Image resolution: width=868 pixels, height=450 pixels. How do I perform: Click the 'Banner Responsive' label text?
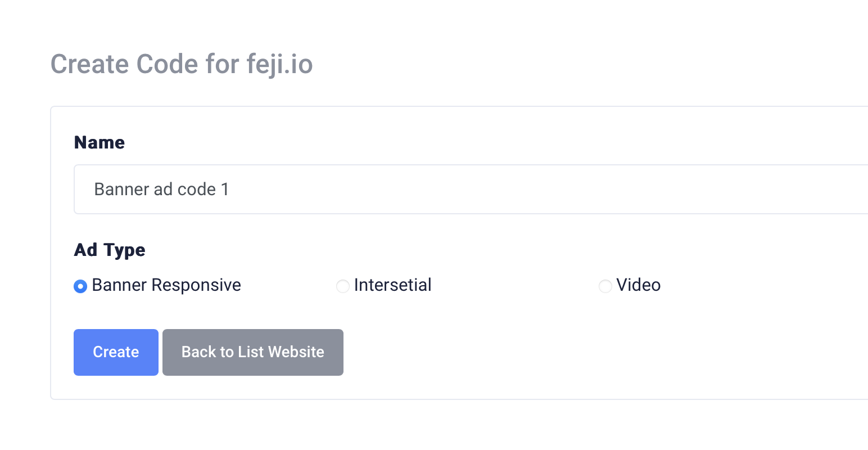[166, 285]
